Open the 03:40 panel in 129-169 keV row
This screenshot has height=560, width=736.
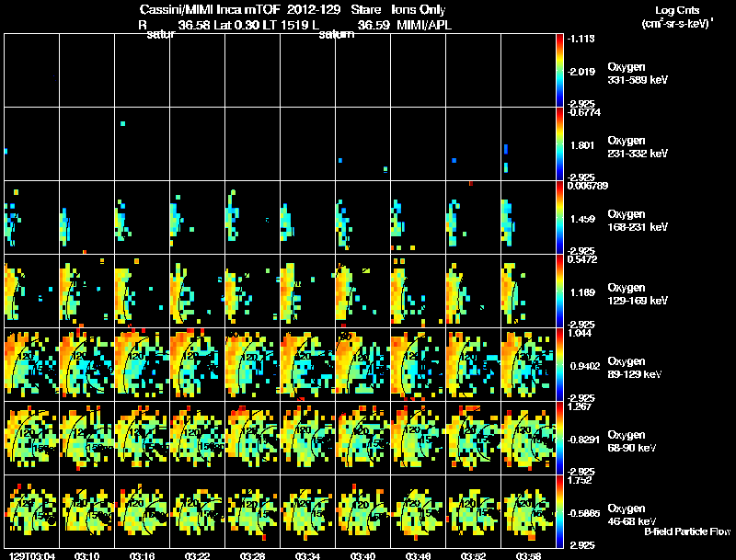pyautogui.click(x=362, y=291)
